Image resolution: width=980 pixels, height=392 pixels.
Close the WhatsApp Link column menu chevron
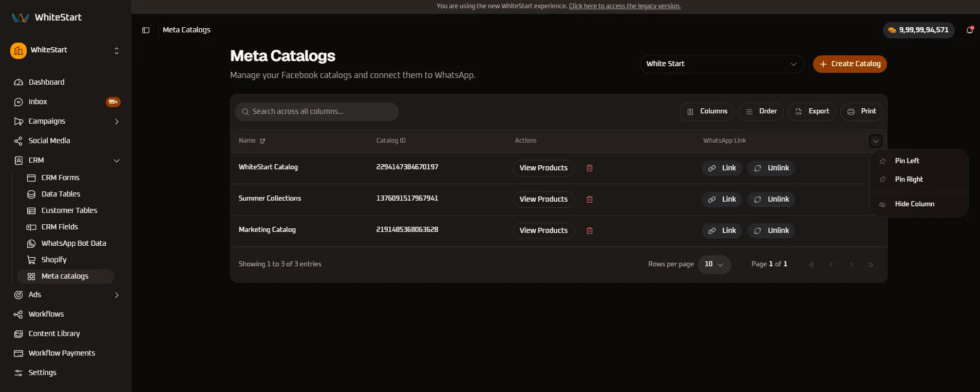(x=876, y=141)
